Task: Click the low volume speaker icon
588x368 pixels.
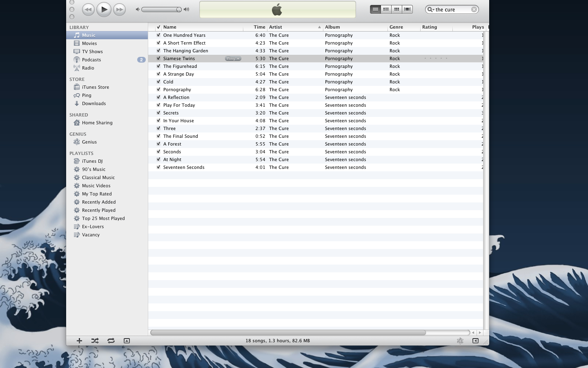Action: (138, 9)
